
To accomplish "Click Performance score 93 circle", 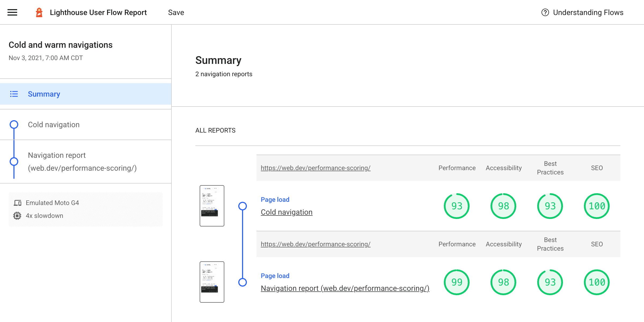I will click(x=457, y=206).
